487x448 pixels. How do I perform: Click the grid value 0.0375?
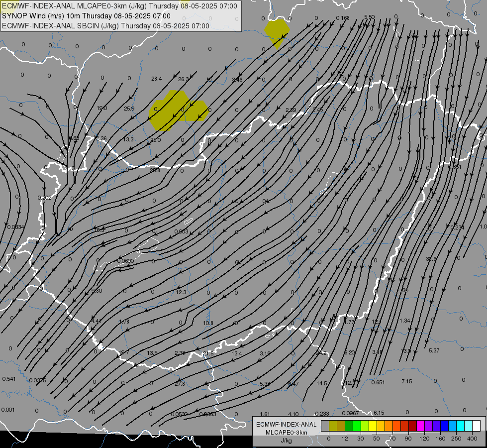coord(38,380)
